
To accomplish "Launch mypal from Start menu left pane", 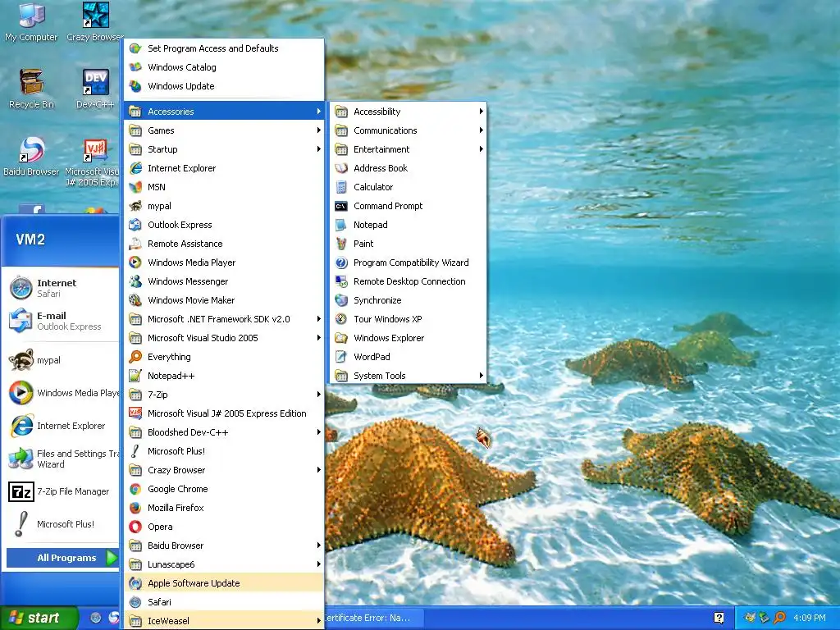I will coord(62,360).
